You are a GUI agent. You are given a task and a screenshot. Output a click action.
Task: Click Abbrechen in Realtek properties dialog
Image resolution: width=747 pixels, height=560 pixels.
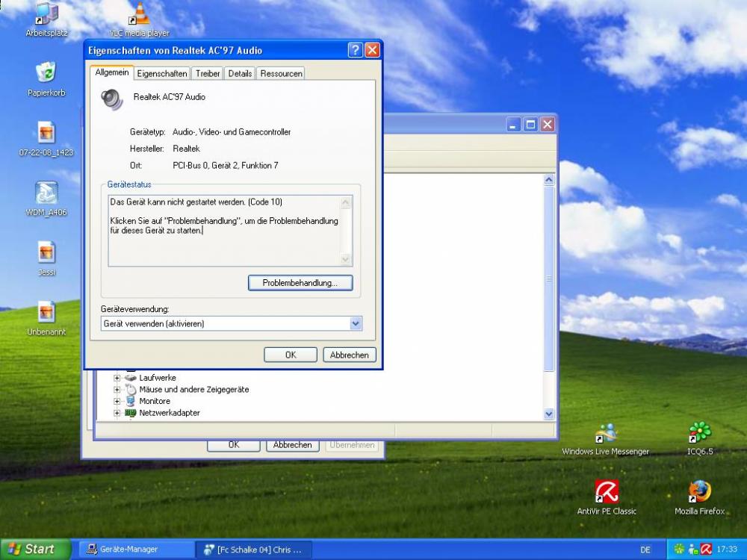tap(349, 355)
